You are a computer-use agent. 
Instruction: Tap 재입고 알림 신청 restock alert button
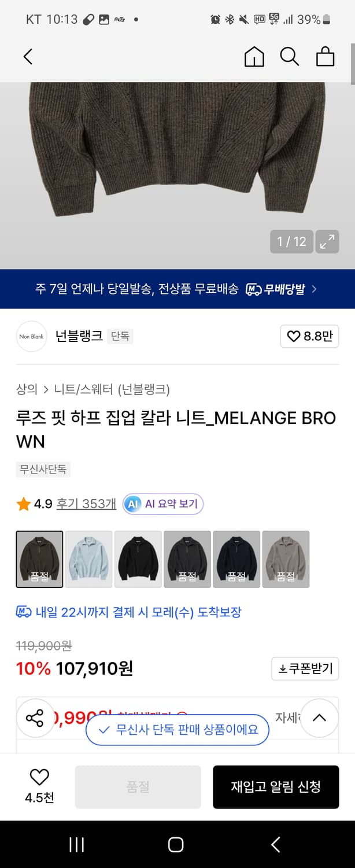276,787
